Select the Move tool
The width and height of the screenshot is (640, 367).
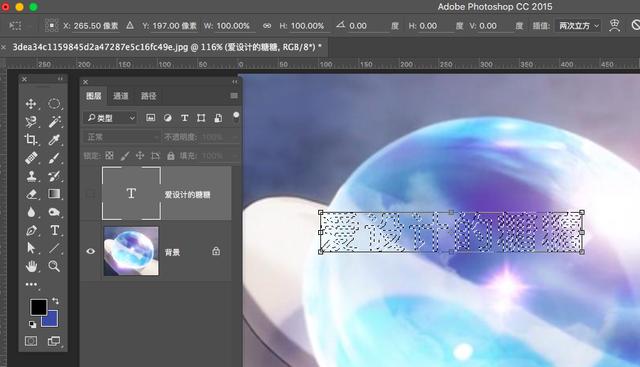(x=31, y=104)
